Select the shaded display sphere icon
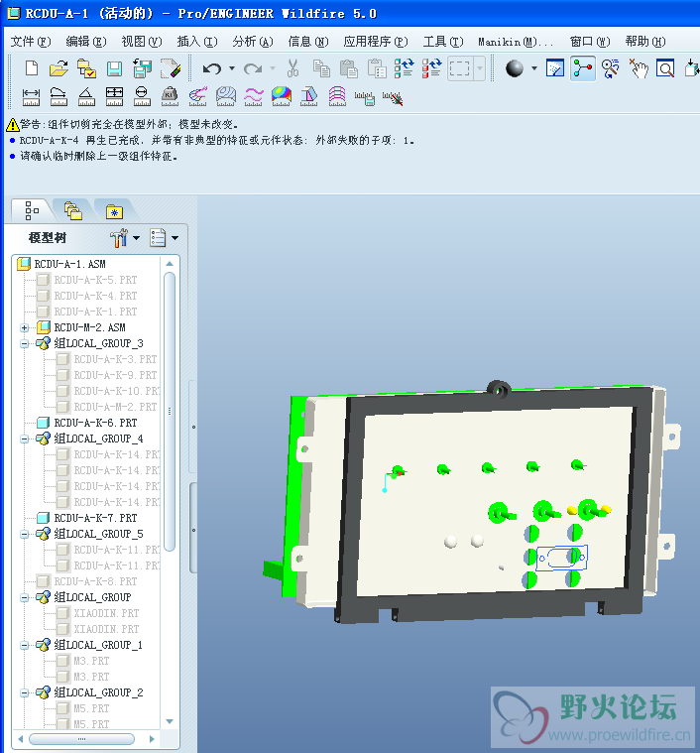The width and height of the screenshot is (700, 753). pos(515,68)
